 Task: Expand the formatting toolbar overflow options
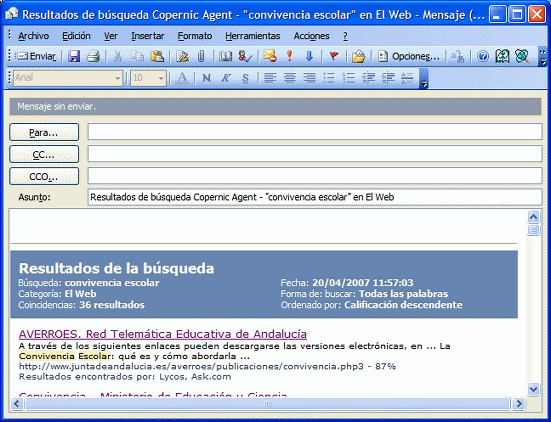(x=424, y=78)
